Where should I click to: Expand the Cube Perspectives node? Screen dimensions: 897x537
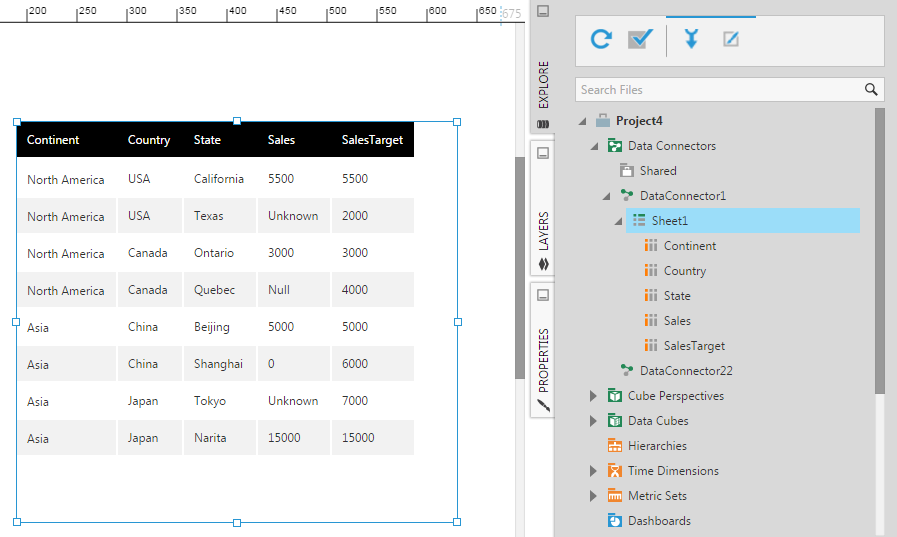(594, 396)
